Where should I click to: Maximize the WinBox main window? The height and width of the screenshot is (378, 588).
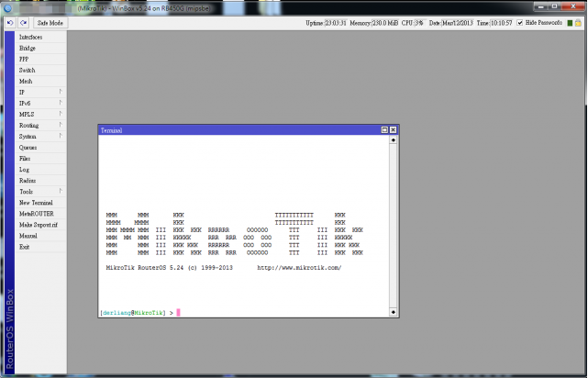pyautogui.click(x=554, y=6)
